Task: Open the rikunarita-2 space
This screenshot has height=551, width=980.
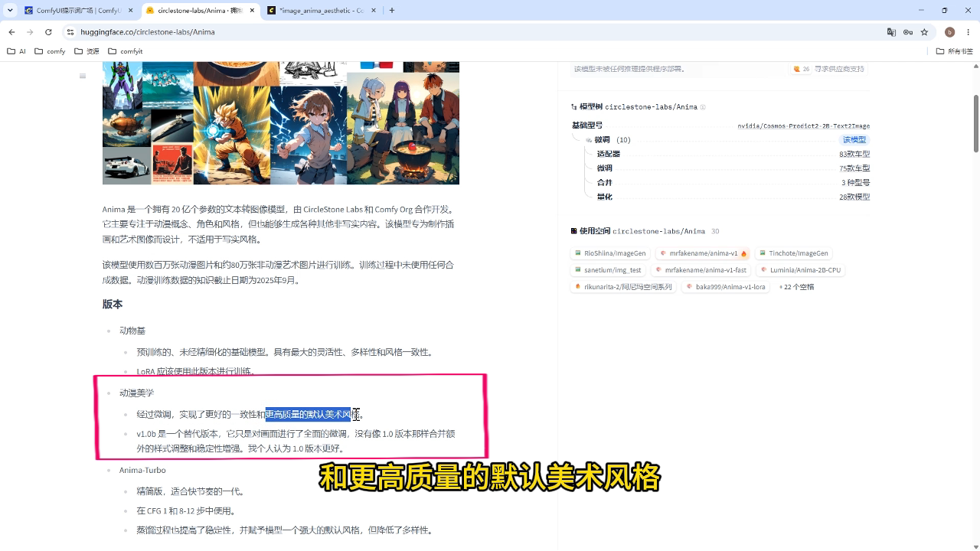Action: click(624, 287)
